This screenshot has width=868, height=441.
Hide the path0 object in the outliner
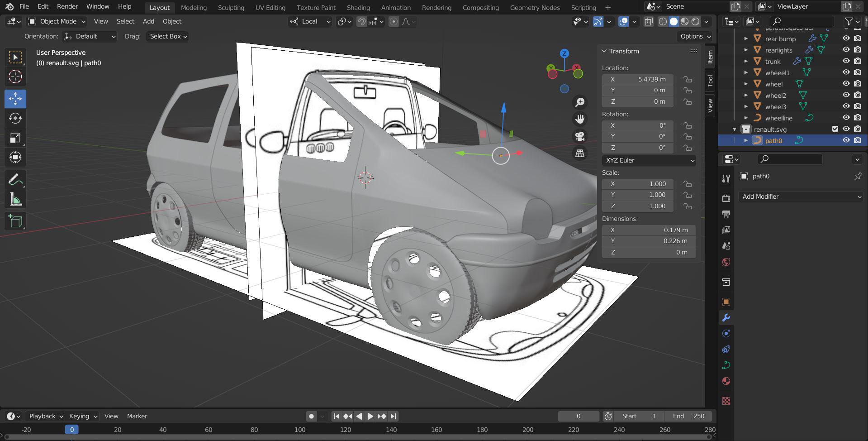pyautogui.click(x=845, y=140)
